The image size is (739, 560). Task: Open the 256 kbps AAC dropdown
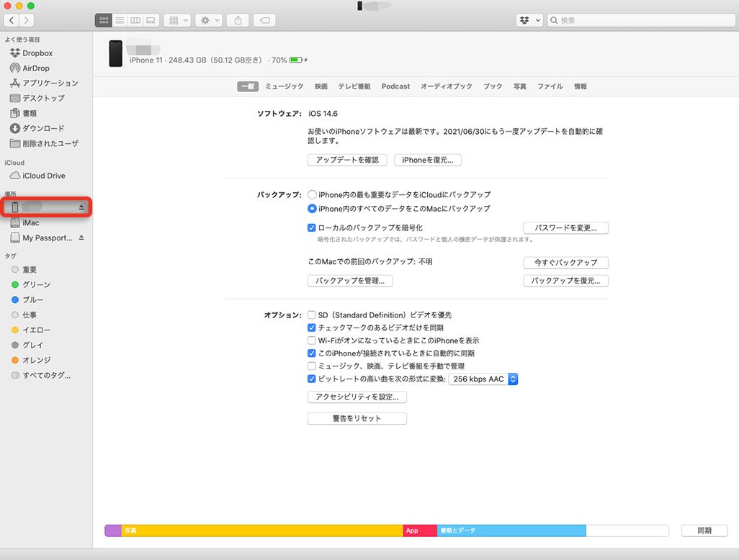[483, 379]
